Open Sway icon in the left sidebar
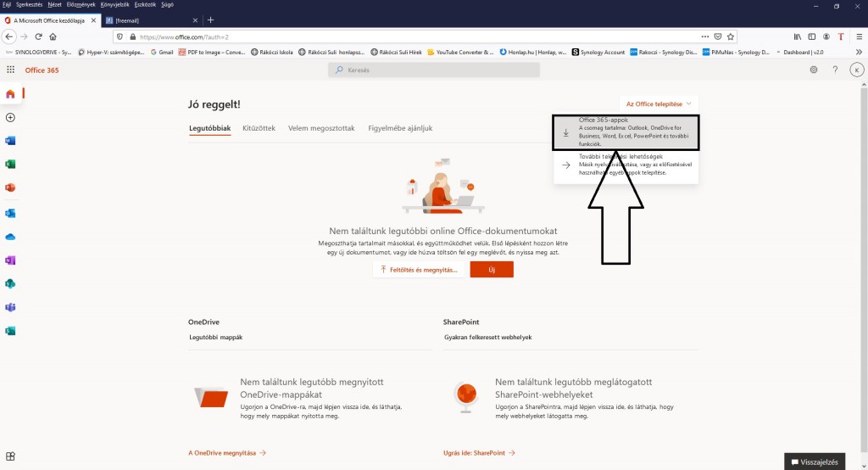868x470 pixels. pyautogui.click(x=10, y=331)
